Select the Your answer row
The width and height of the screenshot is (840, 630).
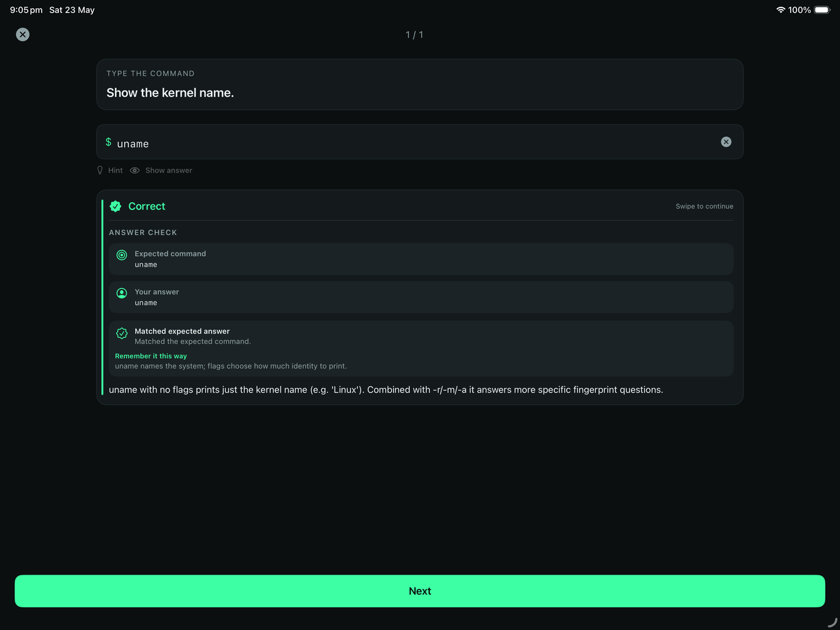421,297
